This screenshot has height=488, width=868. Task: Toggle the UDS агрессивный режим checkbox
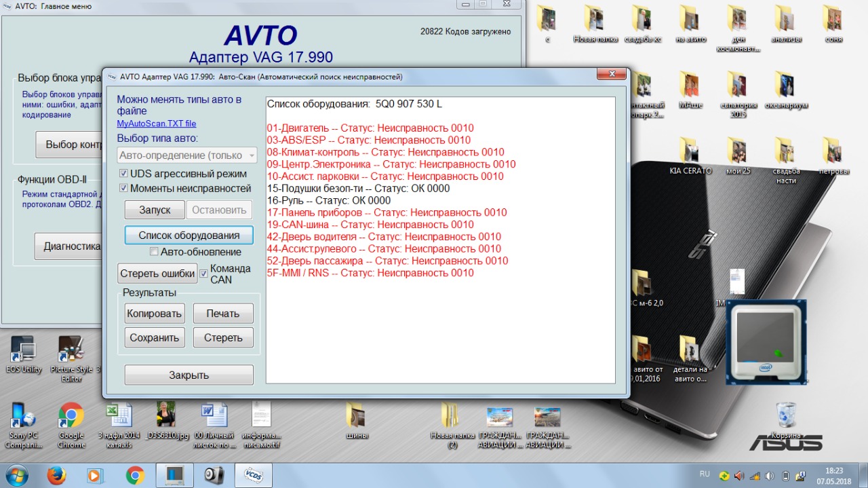point(124,174)
